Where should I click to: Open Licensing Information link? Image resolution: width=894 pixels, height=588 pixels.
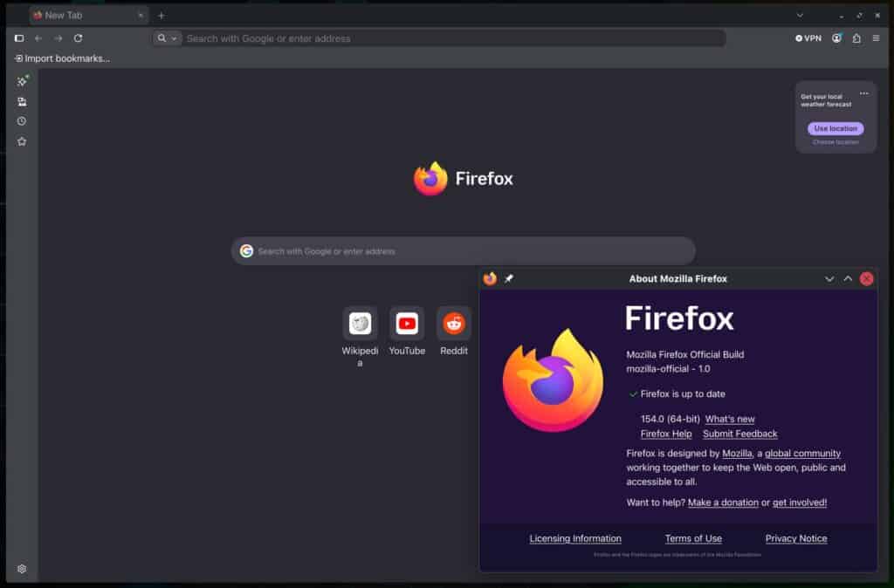[575, 538]
